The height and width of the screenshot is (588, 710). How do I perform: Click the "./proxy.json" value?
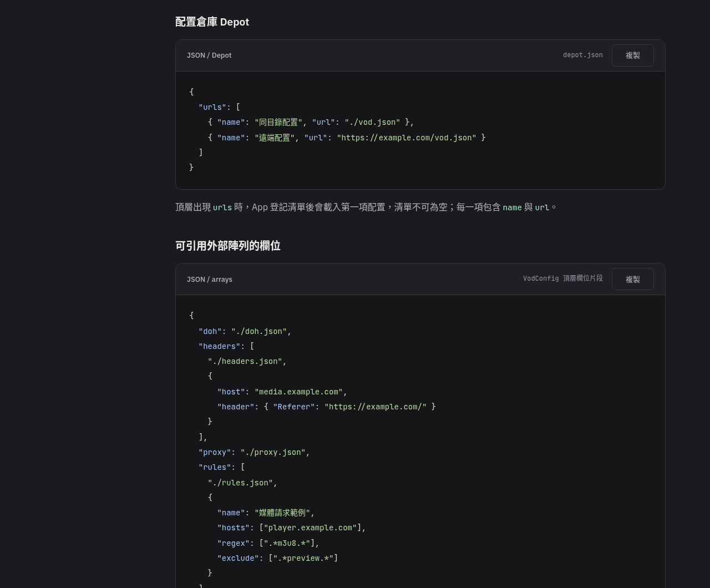pyautogui.click(x=273, y=452)
